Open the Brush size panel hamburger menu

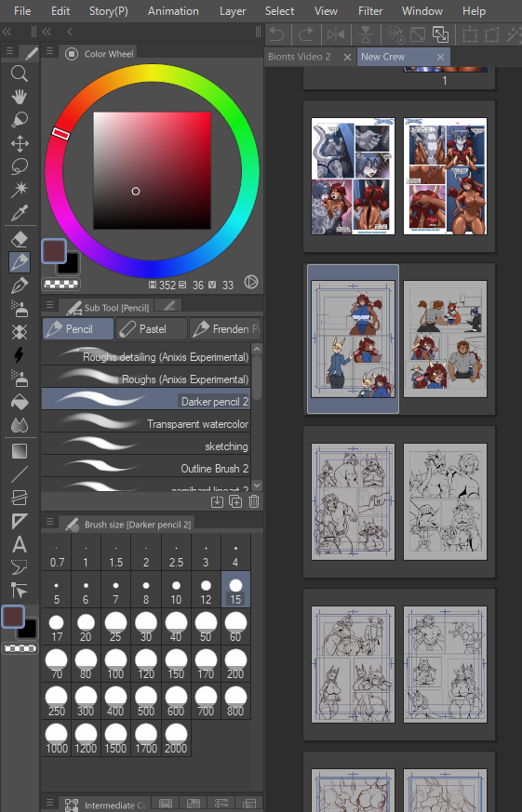[49, 522]
